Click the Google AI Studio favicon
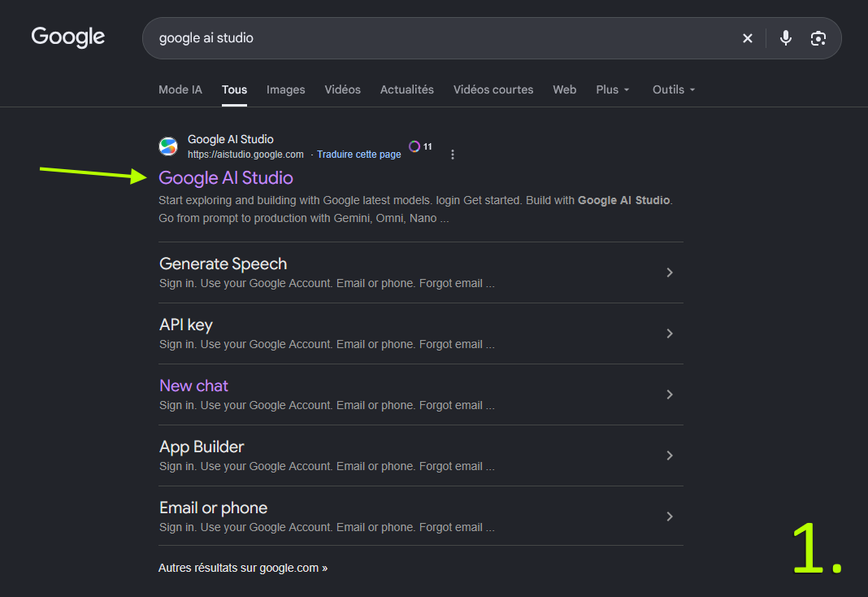Viewport: 868px width, 597px height. click(x=168, y=146)
